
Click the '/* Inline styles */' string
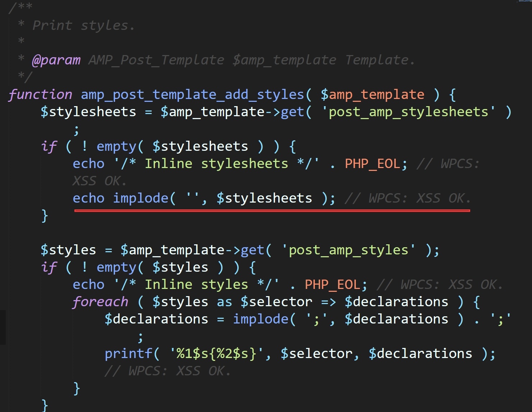coord(196,285)
